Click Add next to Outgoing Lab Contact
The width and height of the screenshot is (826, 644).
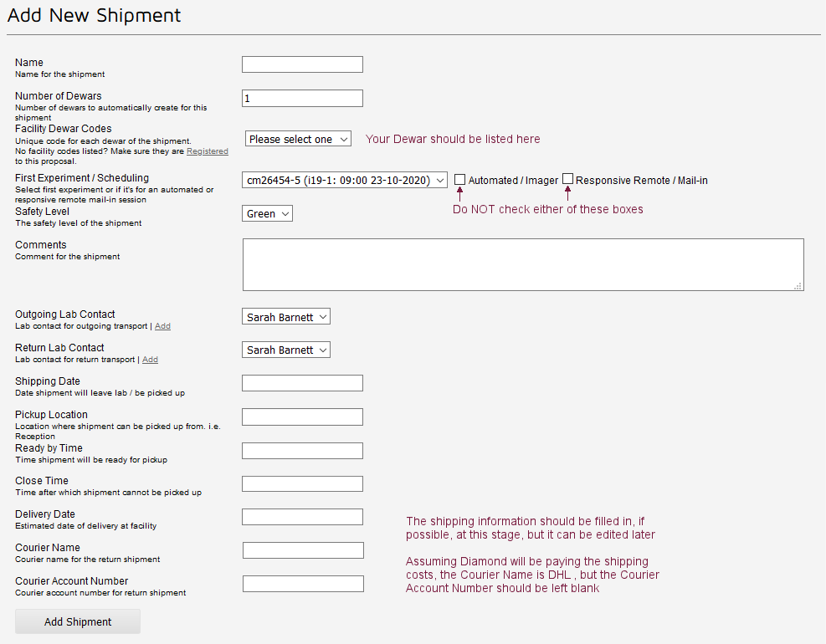click(x=162, y=326)
